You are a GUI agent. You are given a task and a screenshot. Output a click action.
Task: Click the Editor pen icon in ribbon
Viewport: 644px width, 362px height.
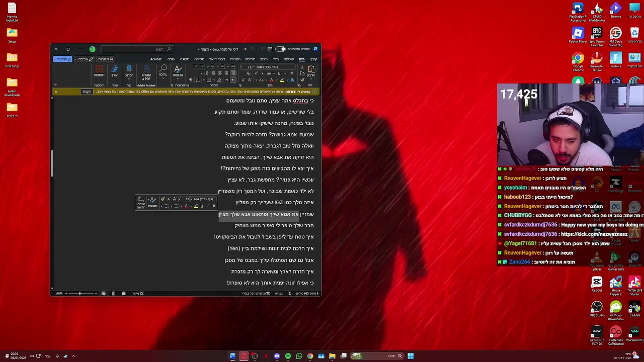pyautogui.click(x=114, y=72)
